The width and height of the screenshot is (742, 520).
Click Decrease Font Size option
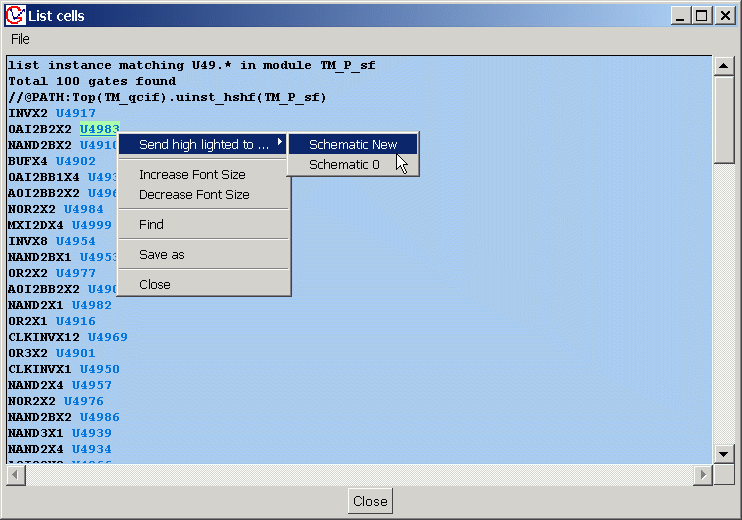pos(194,195)
